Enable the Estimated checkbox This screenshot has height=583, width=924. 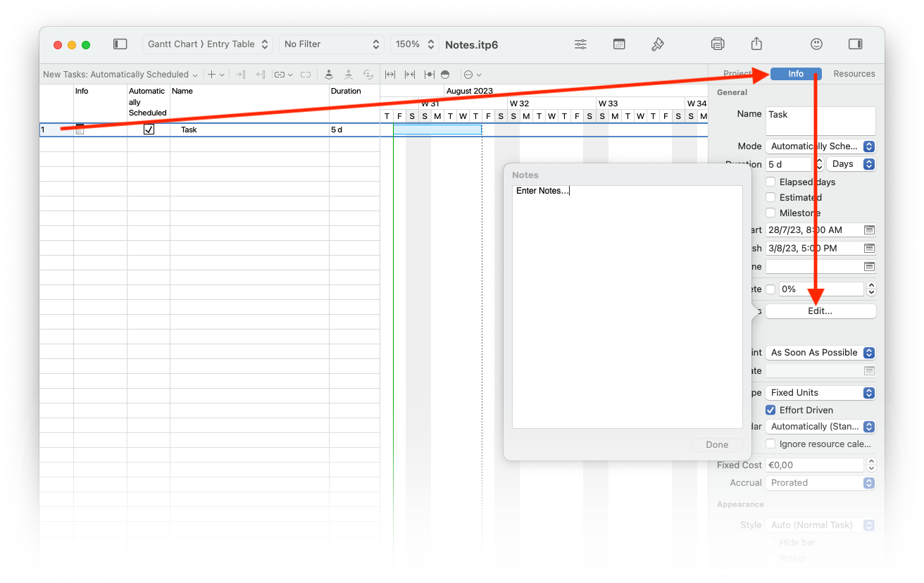pyautogui.click(x=770, y=197)
